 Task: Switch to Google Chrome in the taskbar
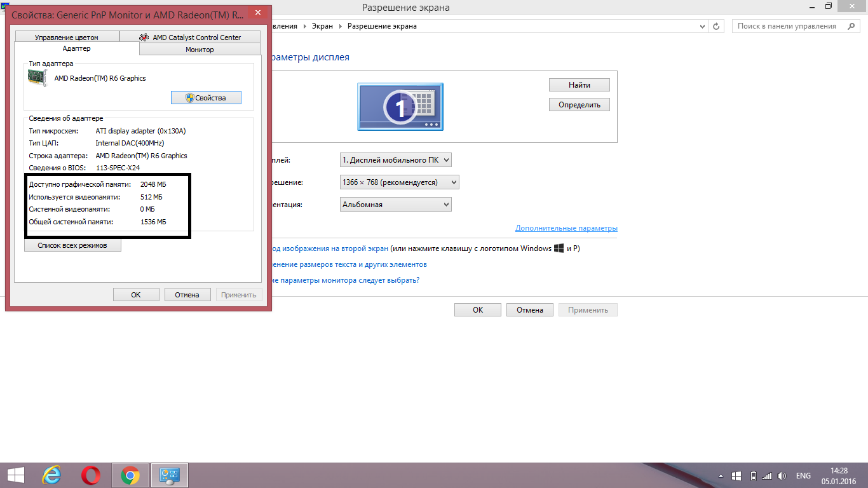[130, 475]
